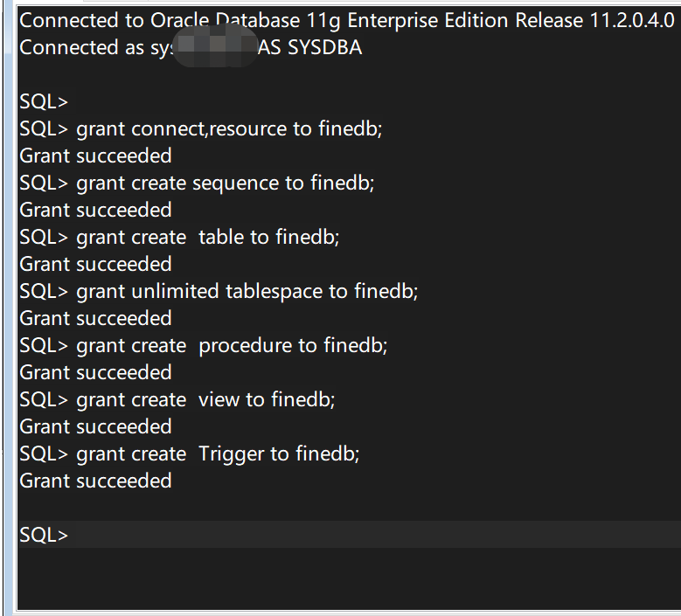Click 'Grant succeeded' below the create sequence command
Screen dimensions: 681x616
95,210
